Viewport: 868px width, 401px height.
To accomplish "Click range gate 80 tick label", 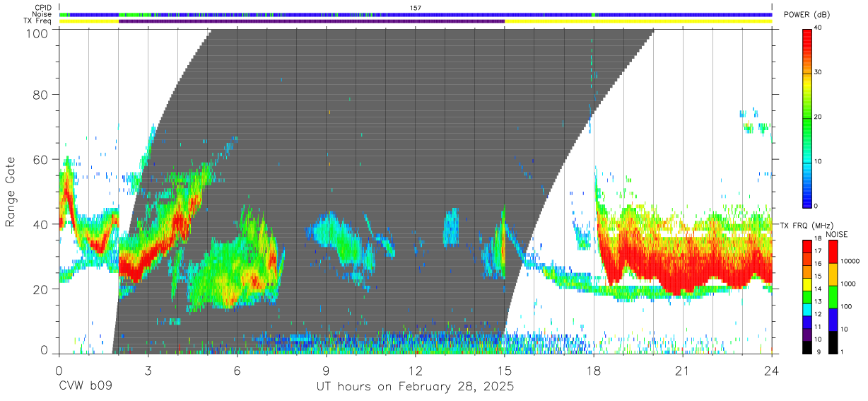I will [x=40, y=94].
